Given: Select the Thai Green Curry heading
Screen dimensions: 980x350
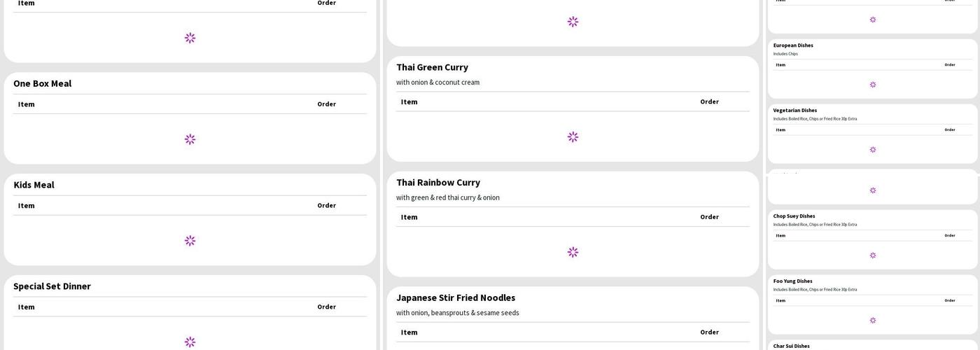Looking at the screenshot, I should click(x=432, y=67).
